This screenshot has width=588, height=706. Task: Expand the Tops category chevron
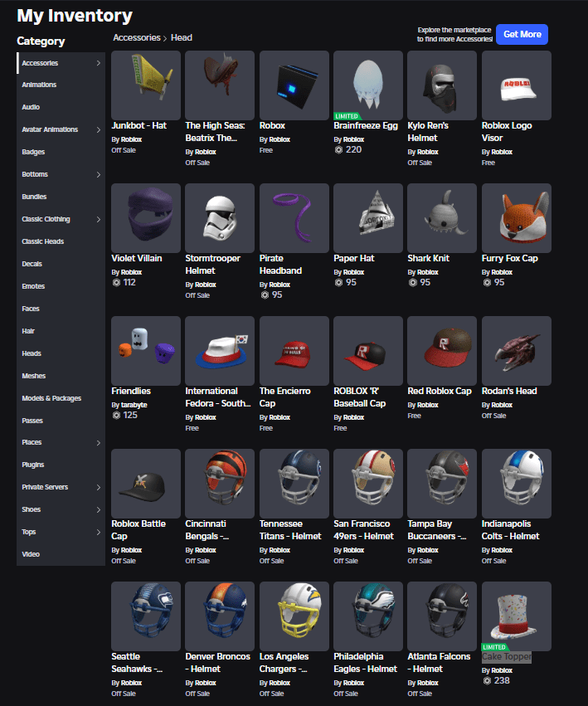98,532
